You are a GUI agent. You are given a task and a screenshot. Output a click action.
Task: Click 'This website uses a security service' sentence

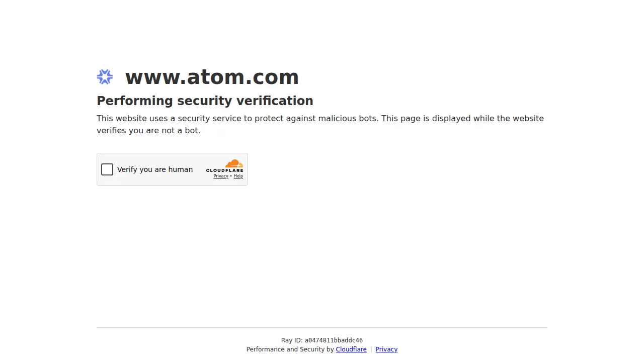point(236,119)
